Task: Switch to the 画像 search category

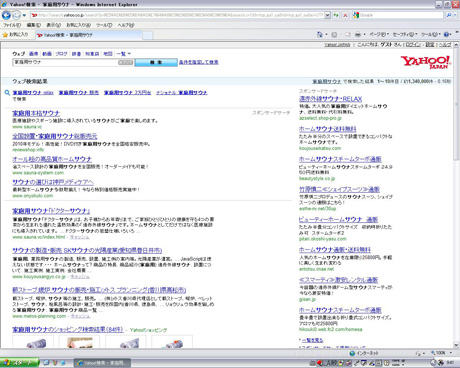Action: [33, 54]
